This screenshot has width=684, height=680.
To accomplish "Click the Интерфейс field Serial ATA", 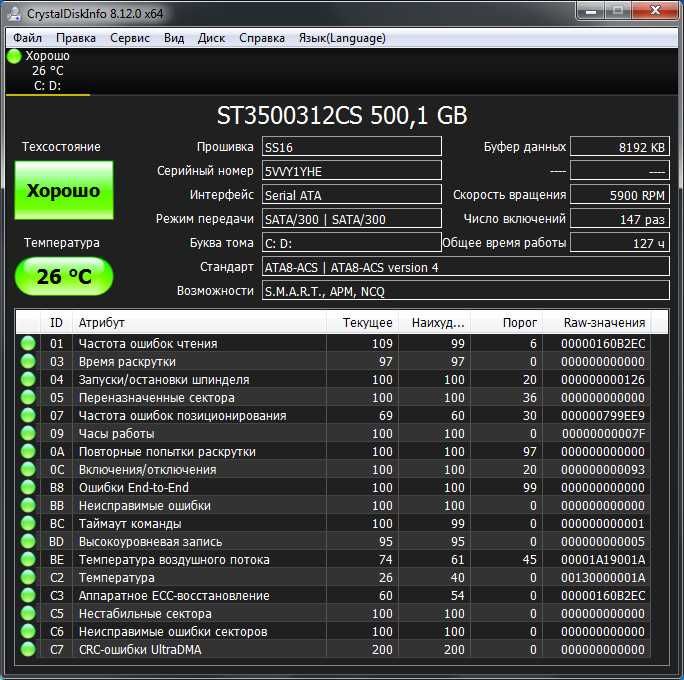I will click(x=352, y=195).
